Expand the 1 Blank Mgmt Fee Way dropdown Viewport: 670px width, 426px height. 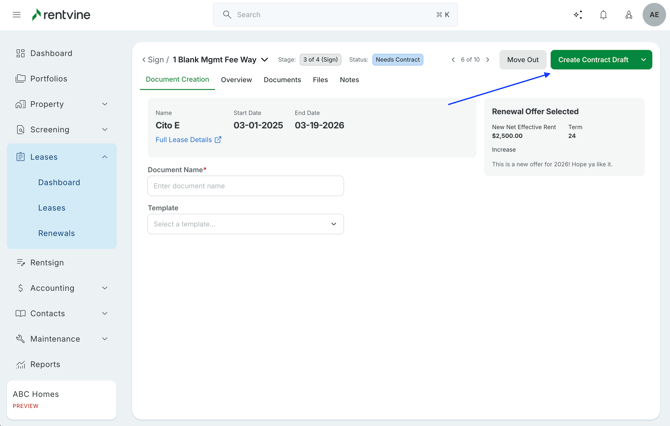coord(265,60)
